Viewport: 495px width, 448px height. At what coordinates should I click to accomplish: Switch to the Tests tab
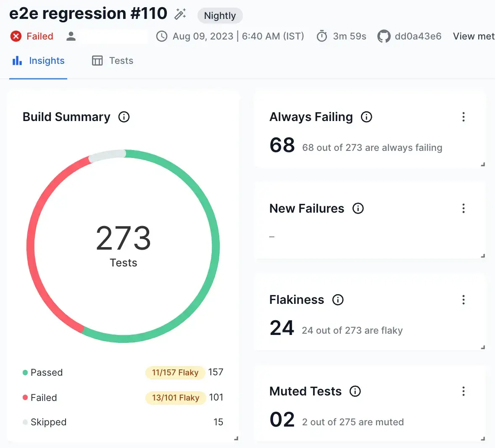[x=113, y=61]
